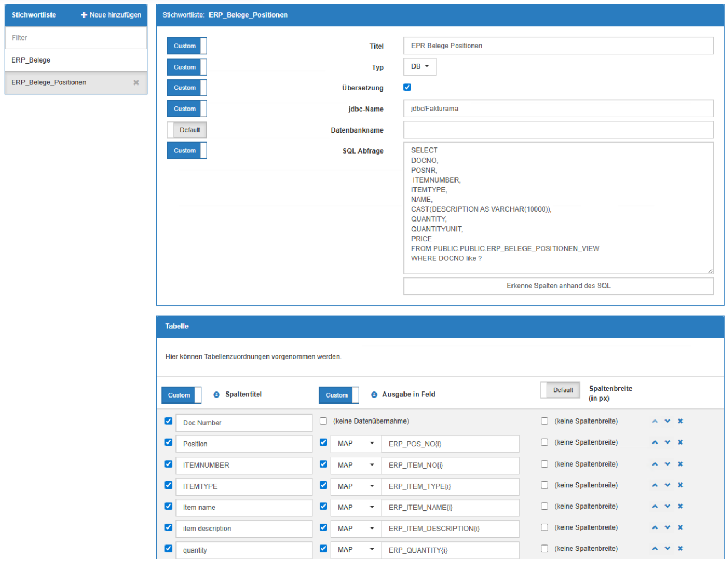This screenshot has height=562, width=728.
Task: Click the empty Datenbankname field
Action: click(x=558, y=130)
